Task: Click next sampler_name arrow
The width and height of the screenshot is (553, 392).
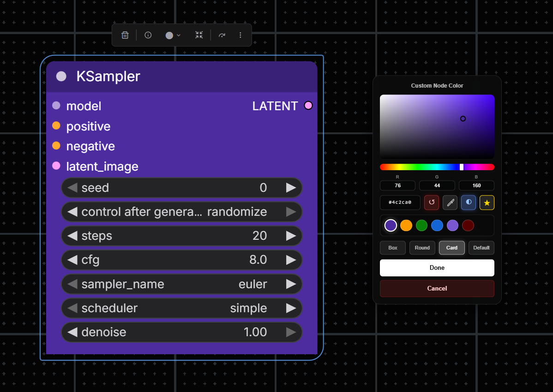Action: tap(291, 284)
